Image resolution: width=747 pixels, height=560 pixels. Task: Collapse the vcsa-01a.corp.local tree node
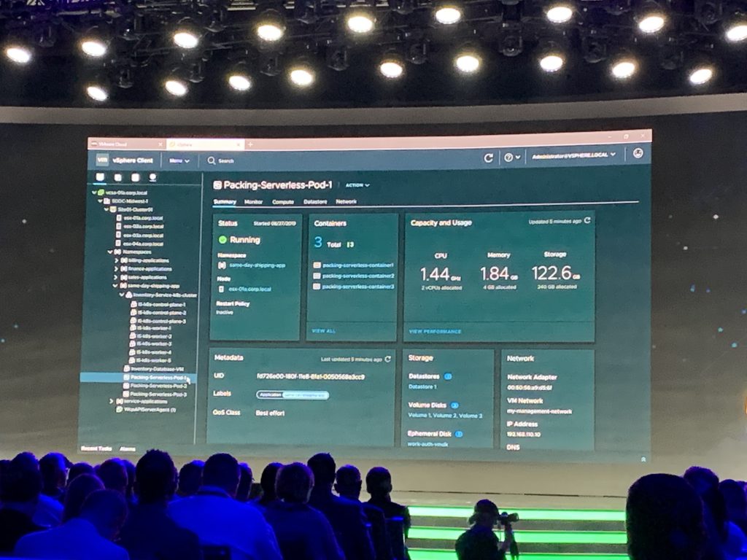(94, 192)
